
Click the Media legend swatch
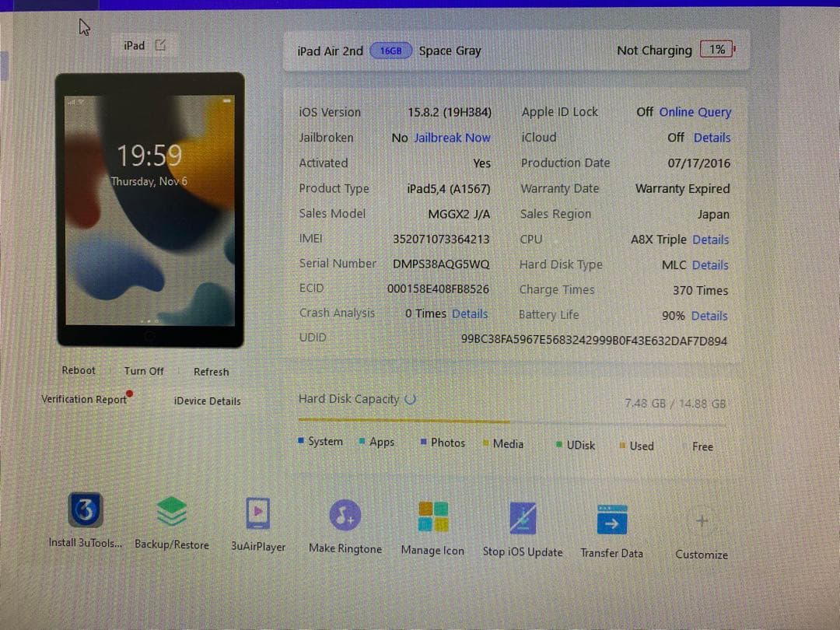pyautogui.click(x=485, y=443)
